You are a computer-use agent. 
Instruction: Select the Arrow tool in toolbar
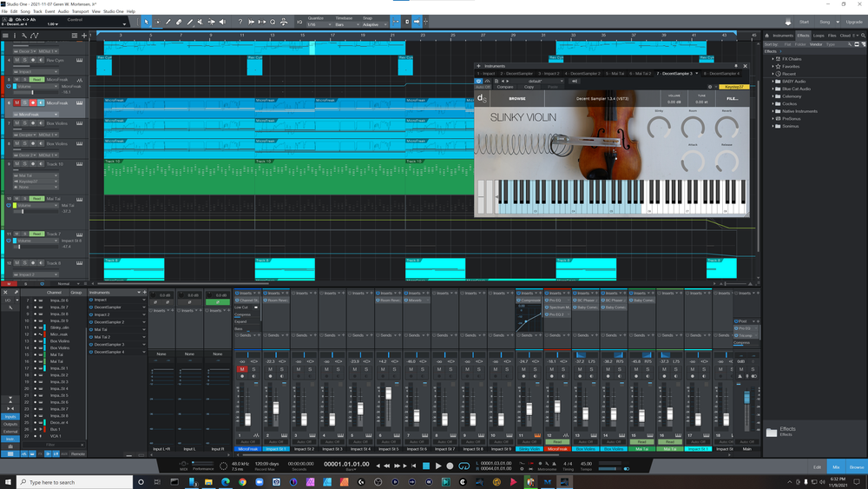pyautogui.click(x=146, y=22)
